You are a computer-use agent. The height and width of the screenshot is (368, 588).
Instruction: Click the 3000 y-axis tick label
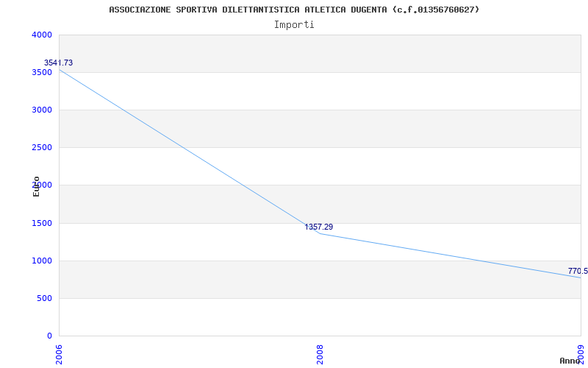(x=43, y=110)
